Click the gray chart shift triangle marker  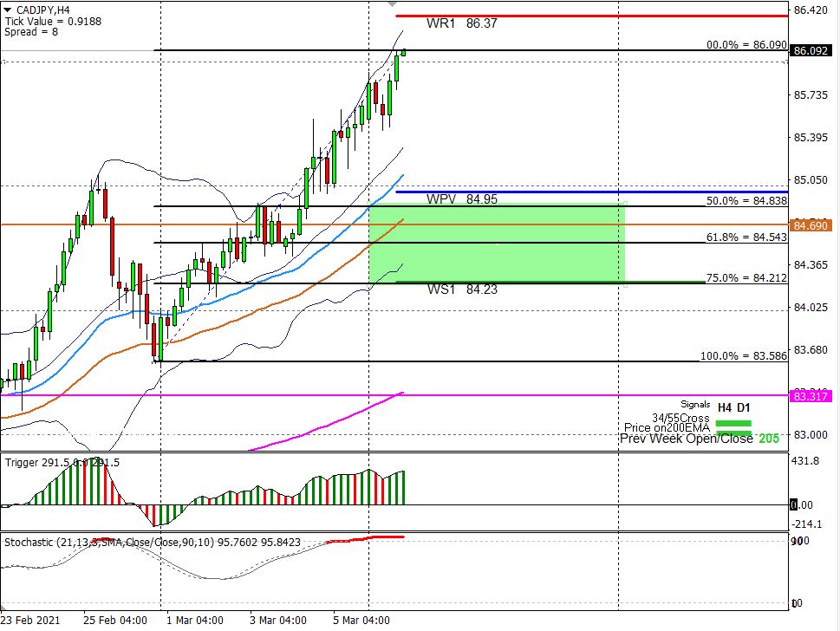[x=369, y=4]
